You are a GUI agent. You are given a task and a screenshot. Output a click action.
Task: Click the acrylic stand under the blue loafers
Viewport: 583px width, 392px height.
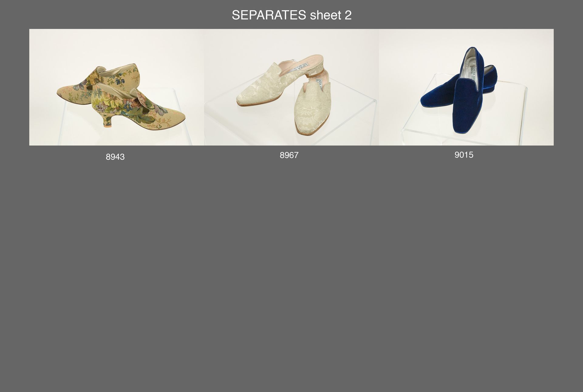465,121
